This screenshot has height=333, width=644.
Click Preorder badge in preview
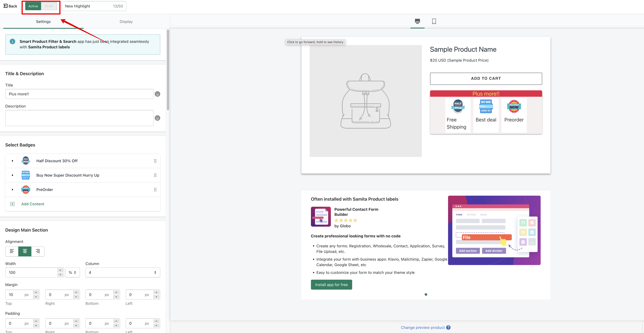click(514, 115)
